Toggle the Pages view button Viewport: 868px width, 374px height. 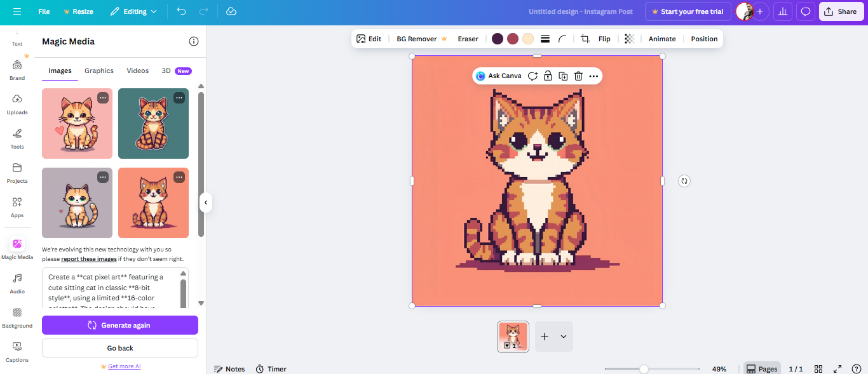pyautogui.click(x=762, y=369)
